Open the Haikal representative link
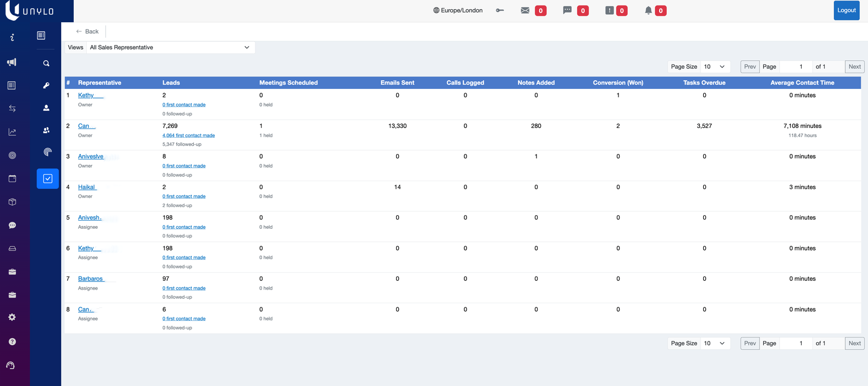The width and height of the screenshot is (868, 386). (x=87, y=187)
